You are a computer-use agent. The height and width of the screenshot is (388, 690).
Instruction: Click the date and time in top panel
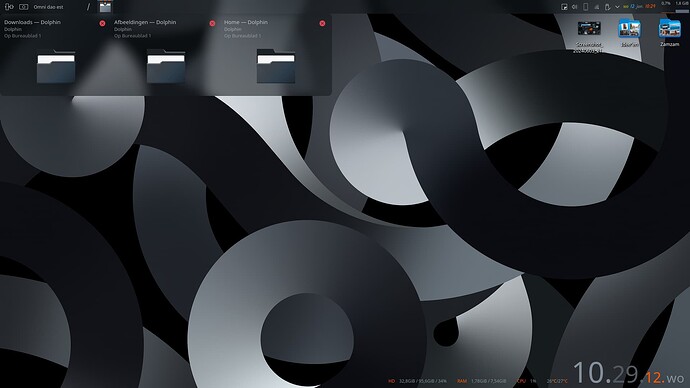(x=639, y=6)
